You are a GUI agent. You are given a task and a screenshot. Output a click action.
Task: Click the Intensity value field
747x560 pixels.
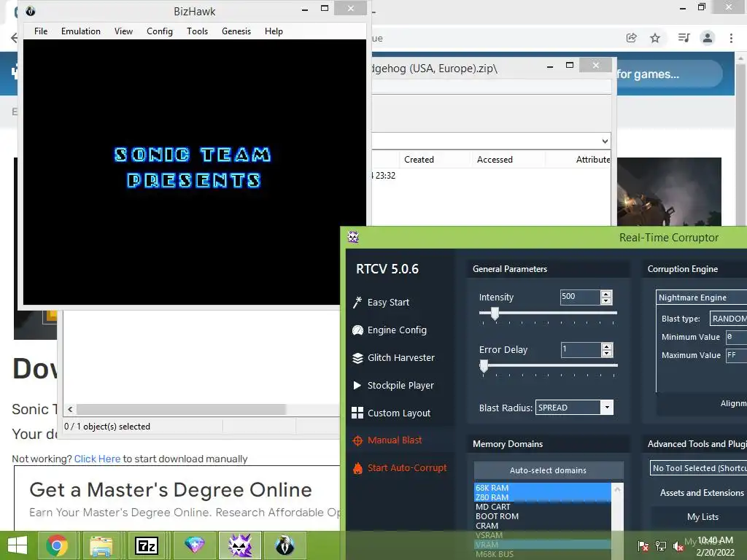click(x=580, y=297)
